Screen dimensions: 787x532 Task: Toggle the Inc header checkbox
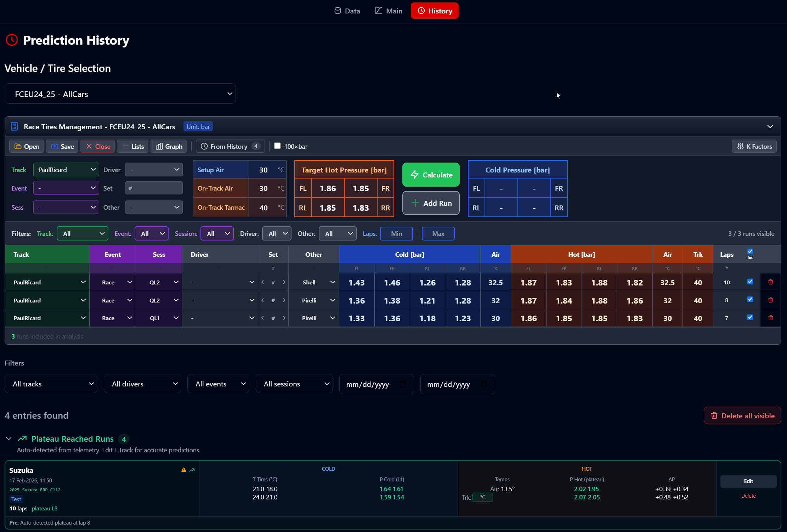tap(750, 251)
